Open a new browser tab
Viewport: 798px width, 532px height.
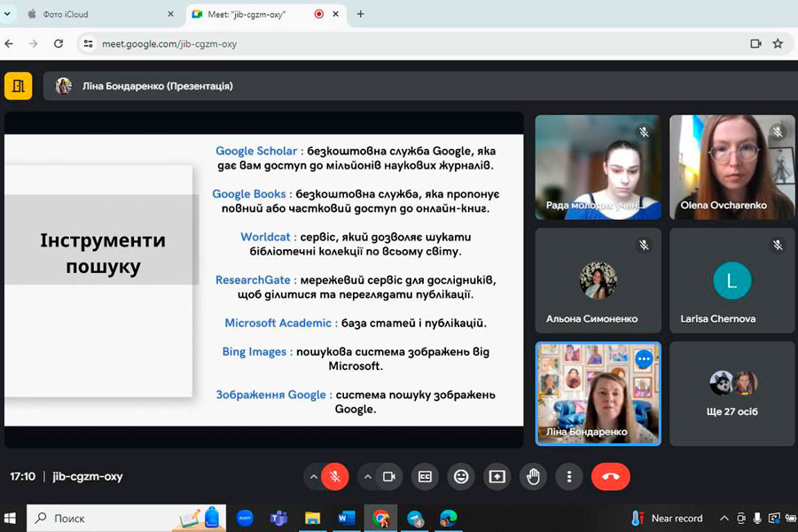[360, 14]
